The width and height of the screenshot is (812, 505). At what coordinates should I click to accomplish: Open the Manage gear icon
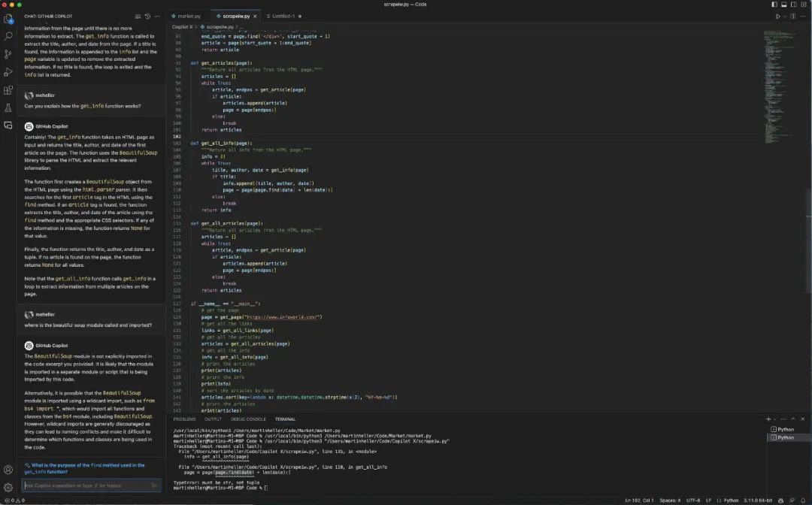point(8,487)
